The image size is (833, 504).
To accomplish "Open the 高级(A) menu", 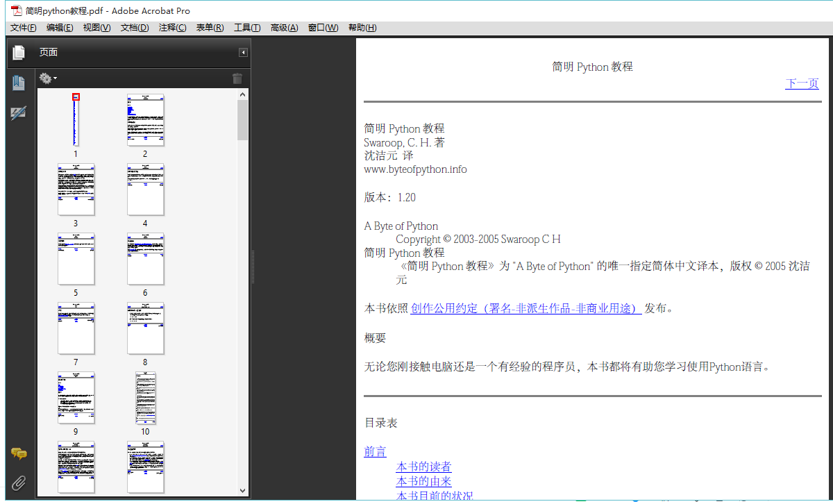I will coord(284,28).
